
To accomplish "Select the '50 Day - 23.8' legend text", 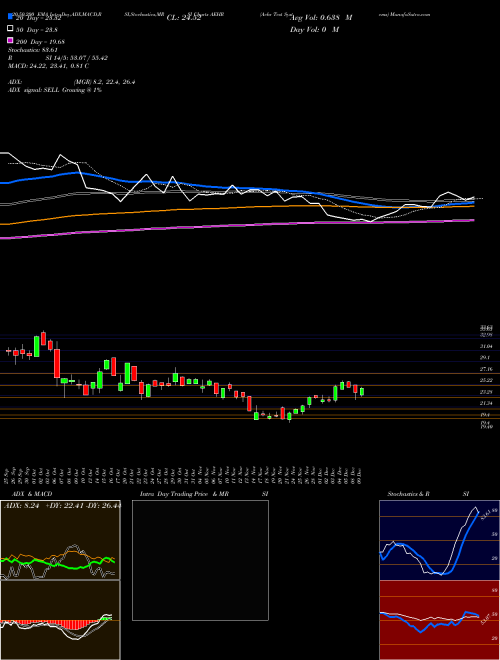I will click(37, 30).
